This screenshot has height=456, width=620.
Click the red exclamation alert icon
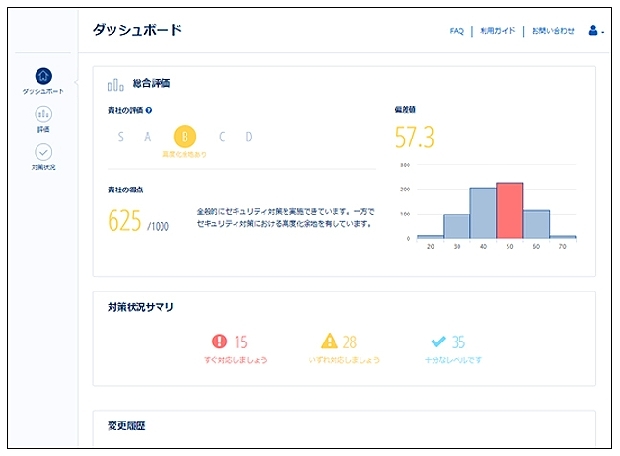[219, 341]
